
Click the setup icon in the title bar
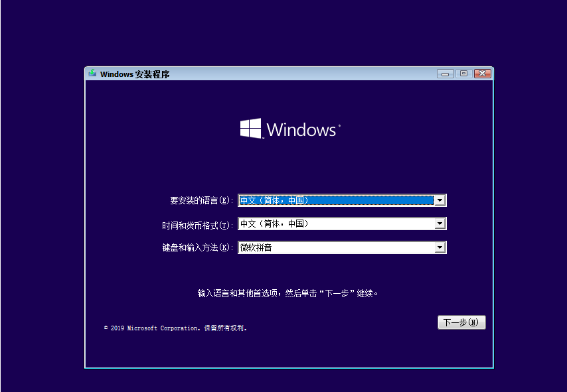91,74
